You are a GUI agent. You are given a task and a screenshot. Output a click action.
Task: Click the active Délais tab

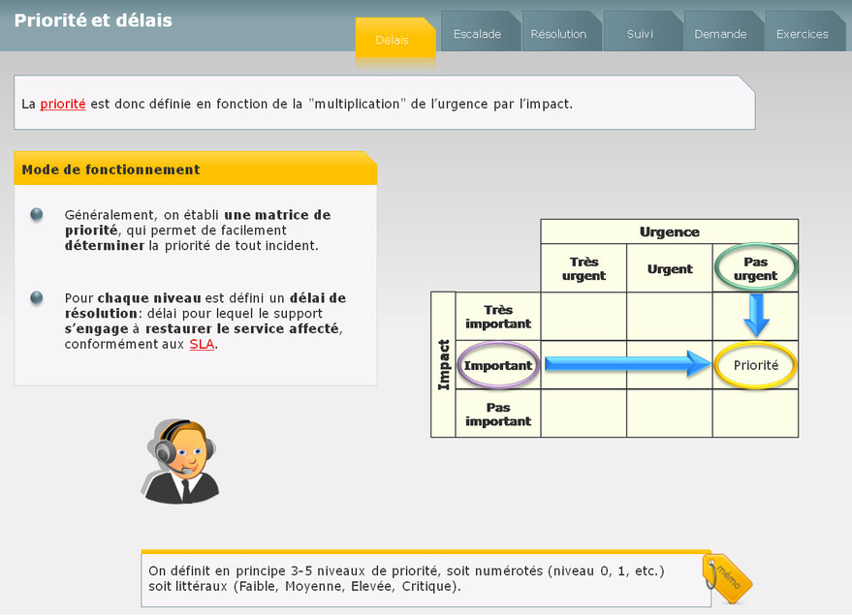393,40
